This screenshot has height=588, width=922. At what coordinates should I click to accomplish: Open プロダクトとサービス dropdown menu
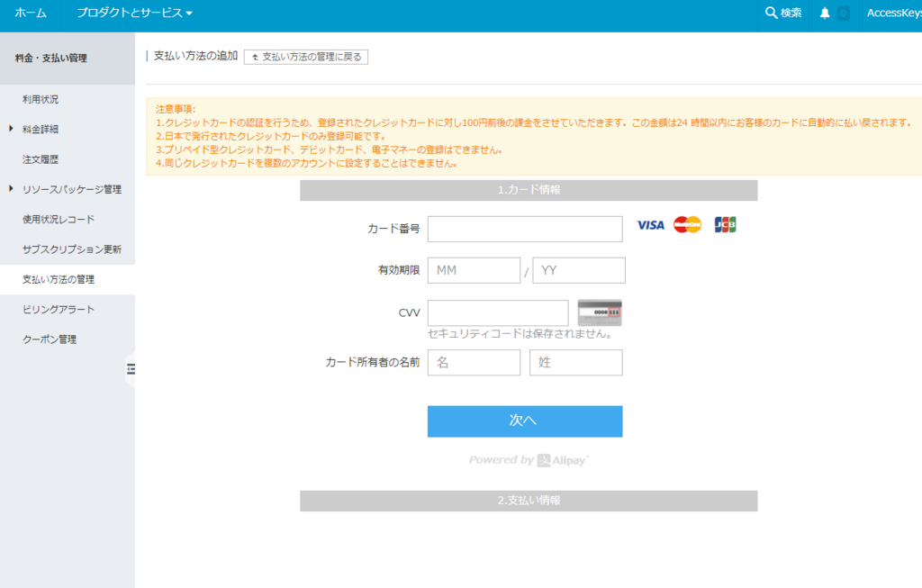[135, 13]
